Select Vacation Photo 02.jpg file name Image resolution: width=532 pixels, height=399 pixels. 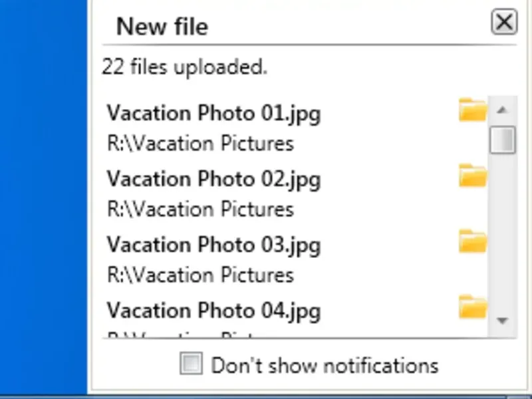(x=213, y=180)
